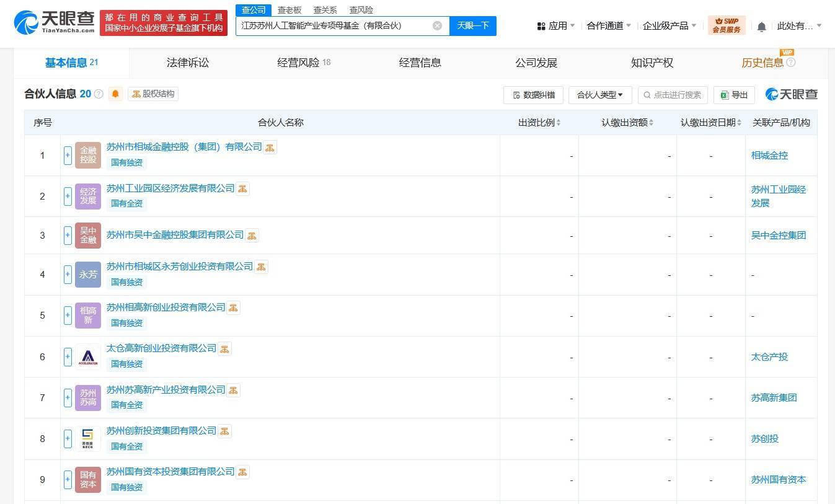
Task: Clear the search box with the X icon
Action: 437,25
